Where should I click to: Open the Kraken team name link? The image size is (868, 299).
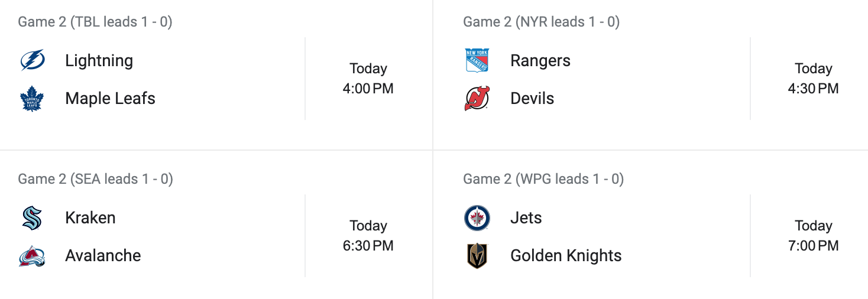pyautogui.click(x=90, y=218)
